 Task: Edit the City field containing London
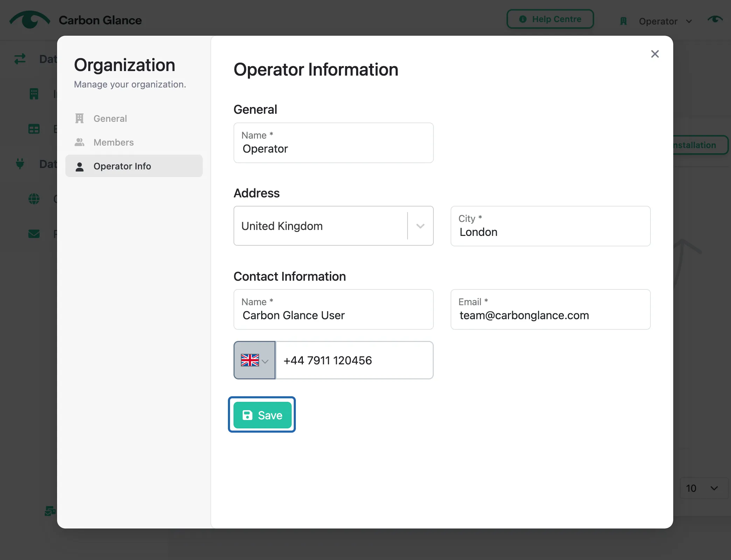coord(550,226)
